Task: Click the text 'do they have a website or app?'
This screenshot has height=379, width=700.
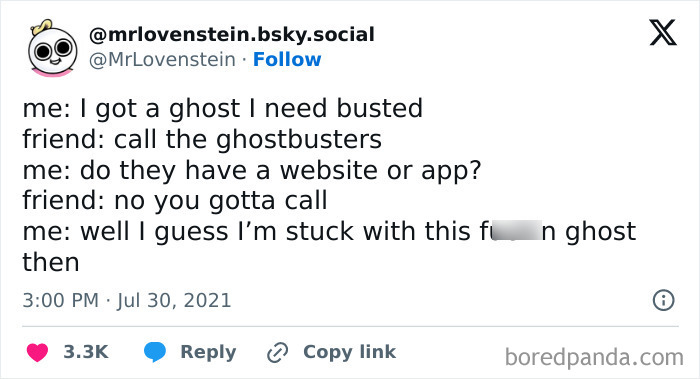Action: coord(280,171)
